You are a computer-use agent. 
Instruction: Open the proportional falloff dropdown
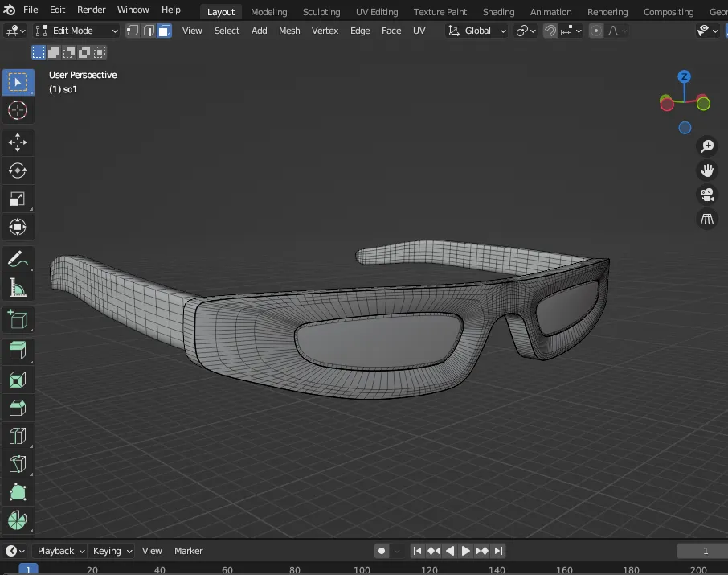[x=617, y=31]
